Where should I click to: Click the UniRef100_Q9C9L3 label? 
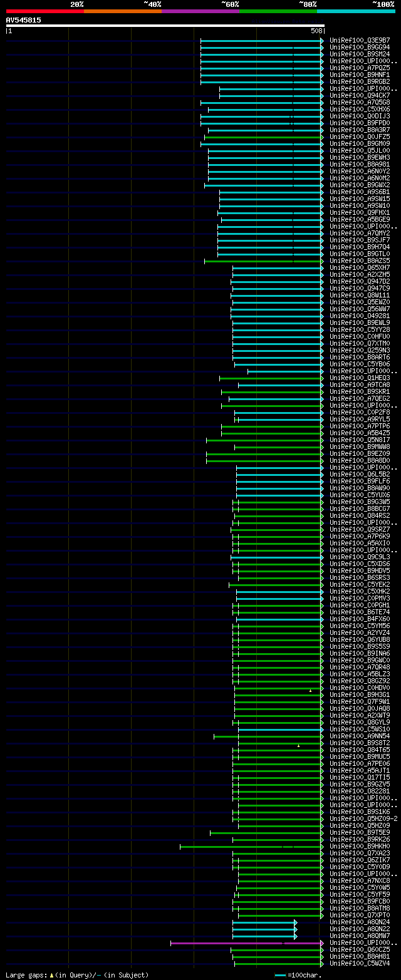click(x=360, y=557)
